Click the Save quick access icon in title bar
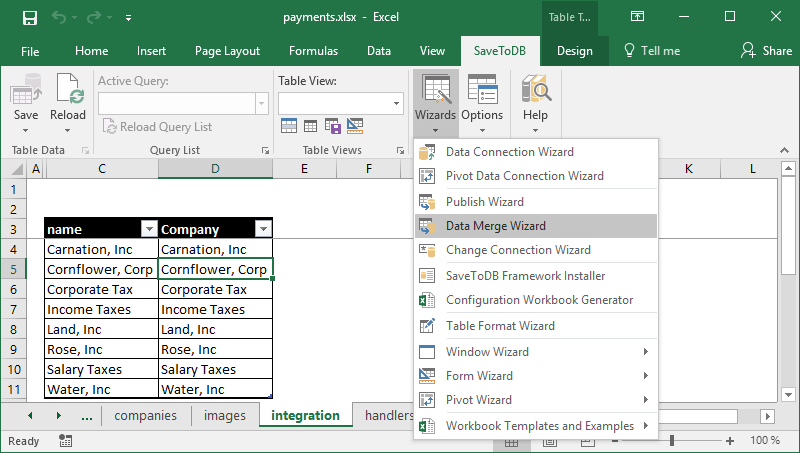 coord(30,17)
